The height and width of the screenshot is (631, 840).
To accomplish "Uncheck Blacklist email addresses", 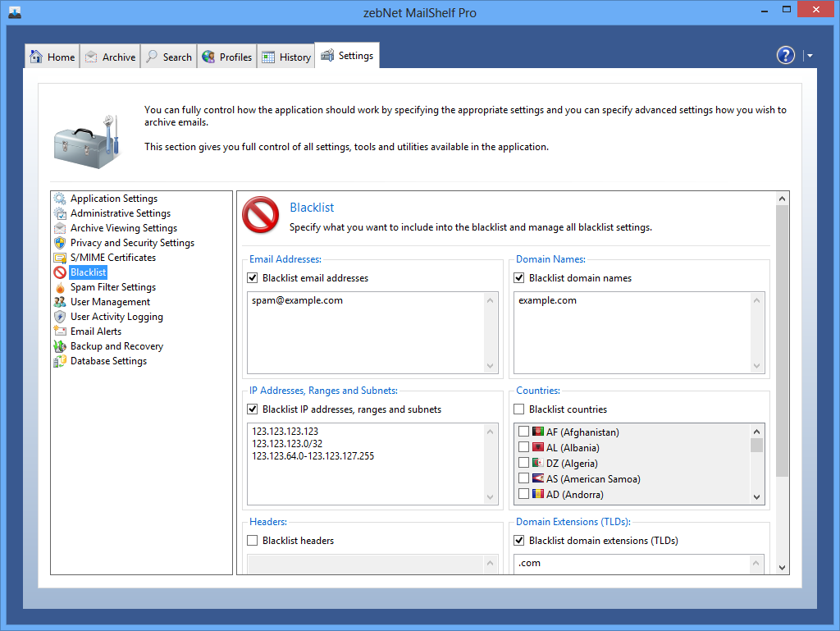I will click(253, 278).
